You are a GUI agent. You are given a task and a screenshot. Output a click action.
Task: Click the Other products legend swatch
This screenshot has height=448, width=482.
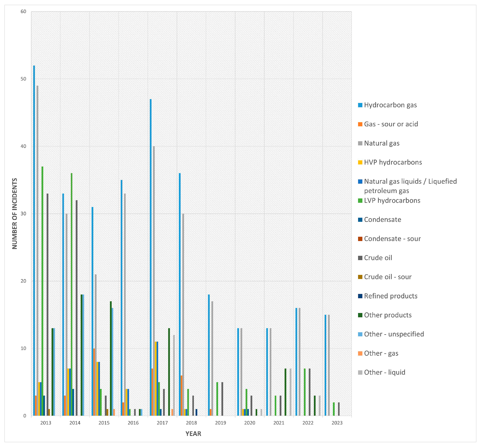click(x=360, y=315)
